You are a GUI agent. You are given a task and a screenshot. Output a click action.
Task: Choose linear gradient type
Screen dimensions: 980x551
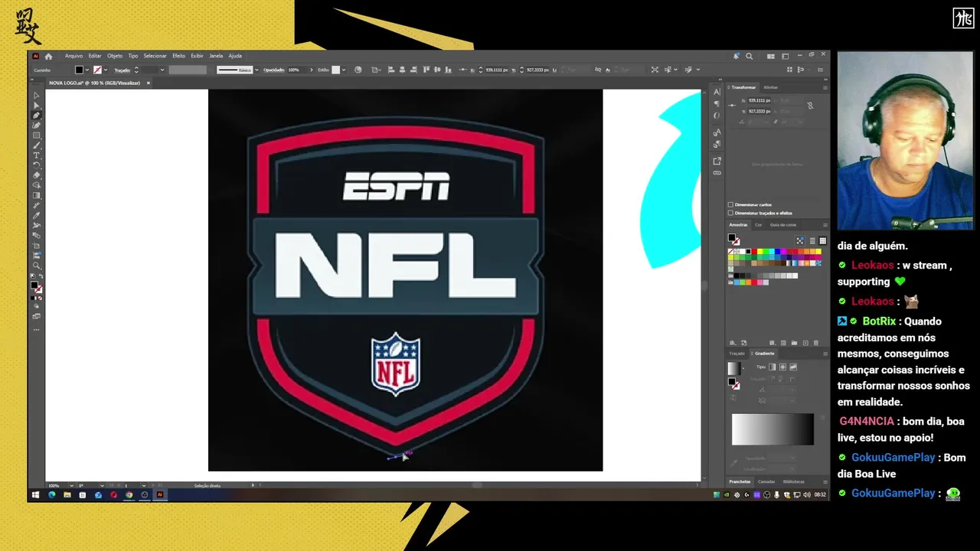pos(772,367)
